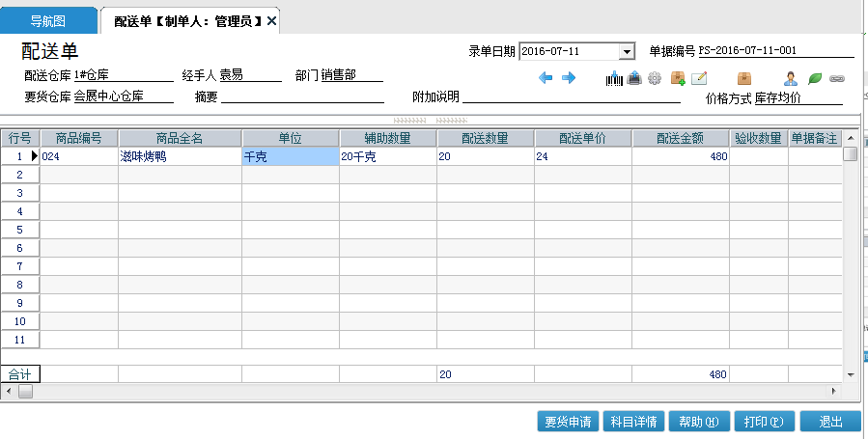Viewport: 868px width, 439px height.
Task: Click the 价格方式 field 库存均价
Action: 798,98
